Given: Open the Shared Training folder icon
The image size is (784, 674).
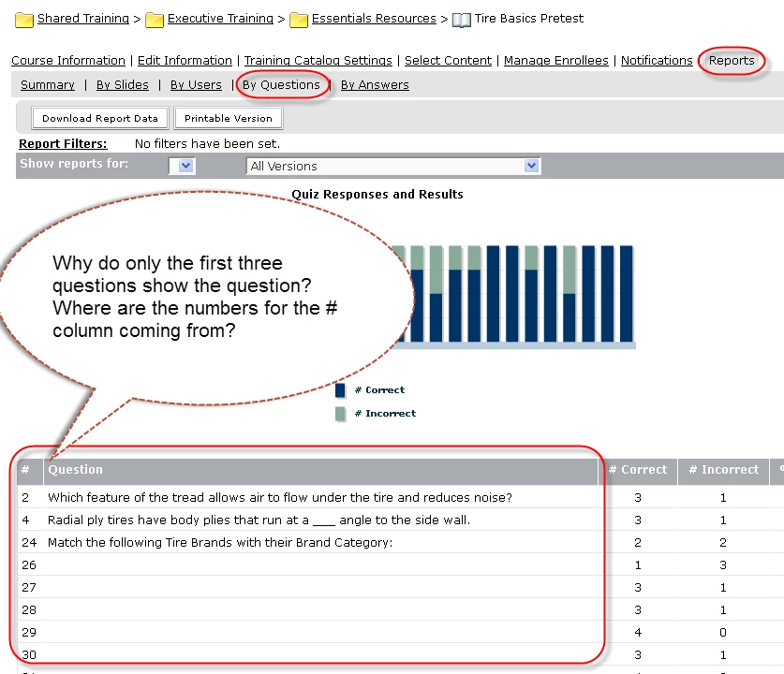Looking at the screenshot, I should point(24,20).
